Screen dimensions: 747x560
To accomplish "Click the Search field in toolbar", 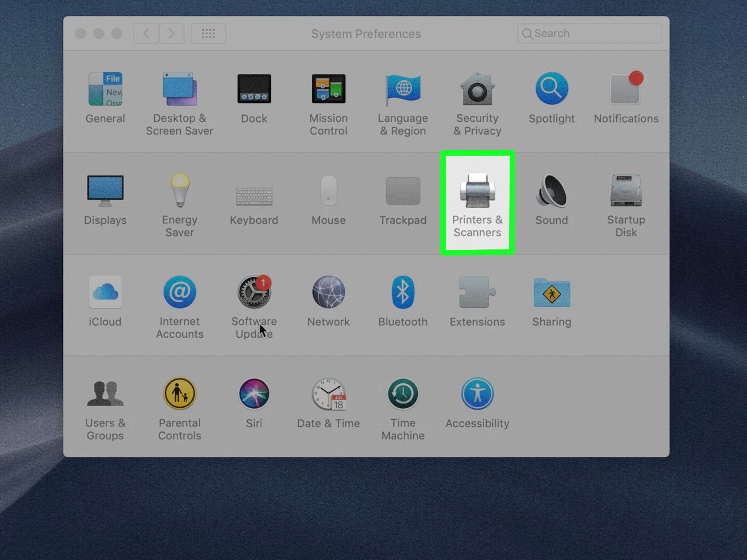I will pyautogui.click(x=589, y=33).
